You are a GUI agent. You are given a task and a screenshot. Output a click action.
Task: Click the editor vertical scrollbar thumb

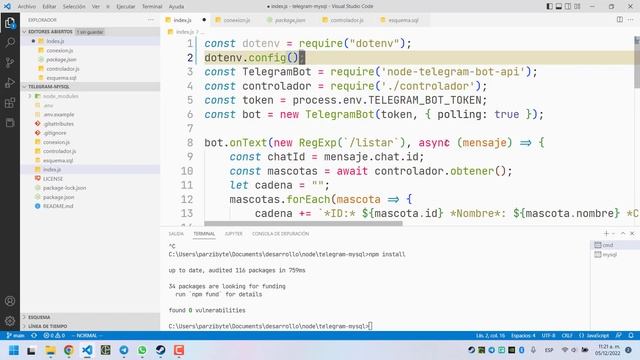[637, 61]
